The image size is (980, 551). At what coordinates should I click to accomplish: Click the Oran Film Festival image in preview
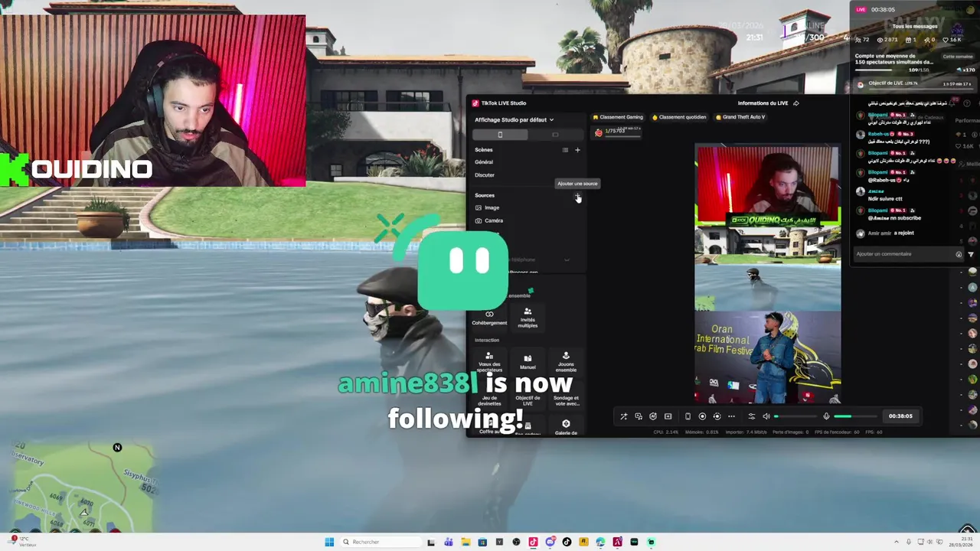768,357
